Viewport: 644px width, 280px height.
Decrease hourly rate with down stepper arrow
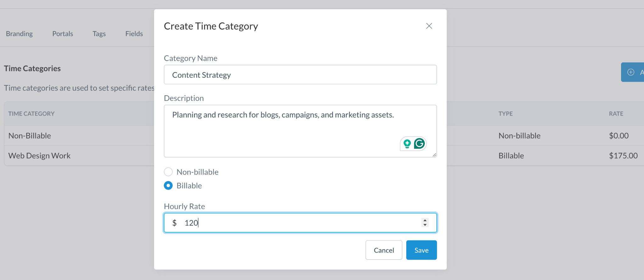[x=425, y=225]
